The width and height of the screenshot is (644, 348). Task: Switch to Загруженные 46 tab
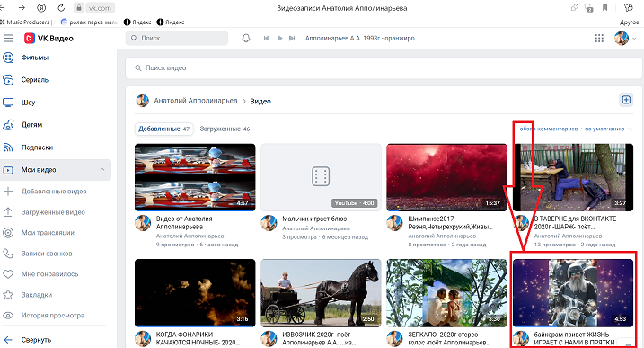[225, 129]
